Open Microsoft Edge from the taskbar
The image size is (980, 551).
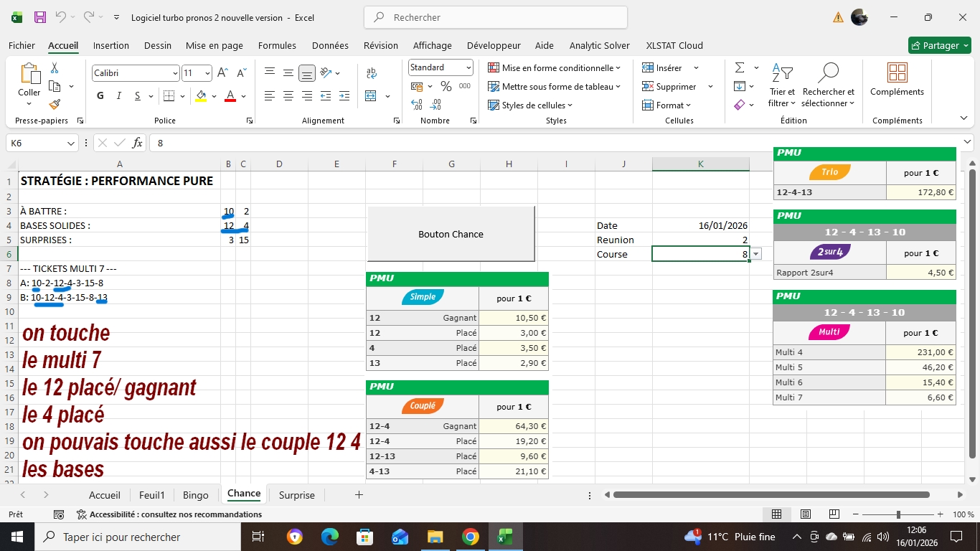329,537
